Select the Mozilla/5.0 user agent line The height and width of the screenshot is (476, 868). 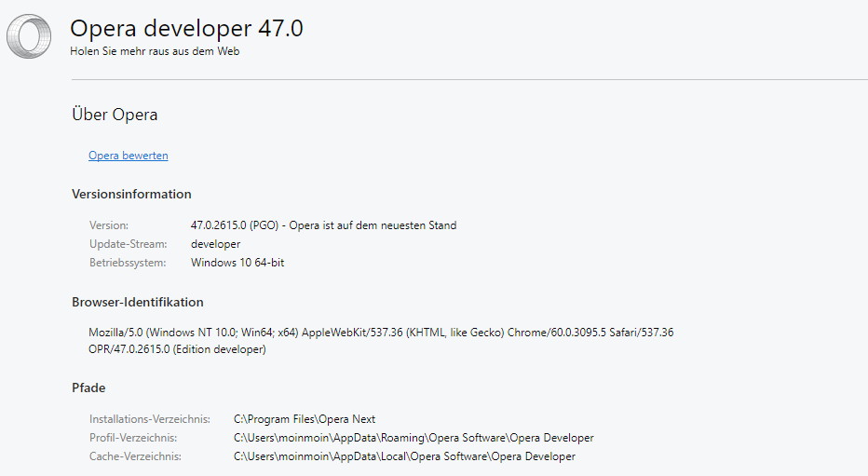click(381, 333)
